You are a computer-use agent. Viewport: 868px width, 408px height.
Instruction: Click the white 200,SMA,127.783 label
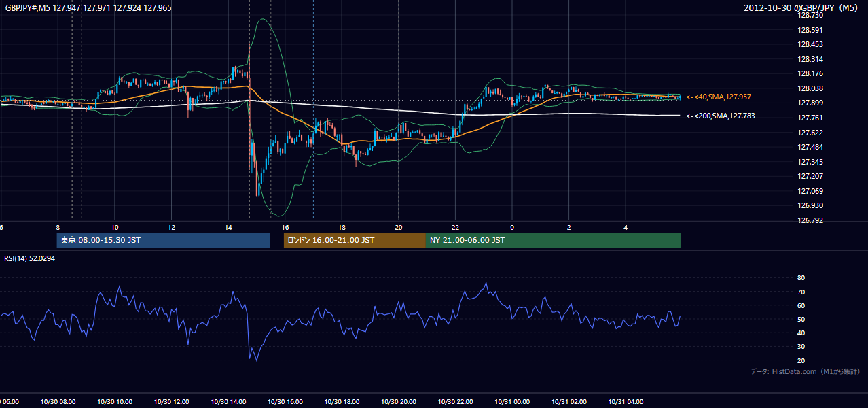(x=720, y=116)
